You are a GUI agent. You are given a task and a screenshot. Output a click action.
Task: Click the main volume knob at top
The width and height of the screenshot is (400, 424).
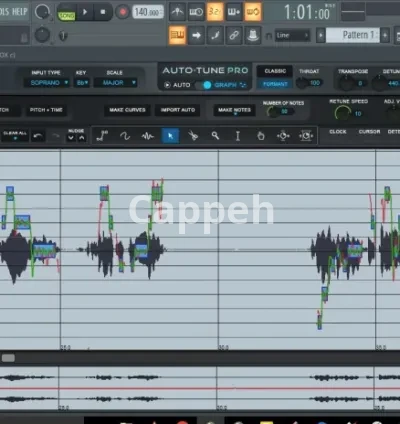[x=43, y=12]
